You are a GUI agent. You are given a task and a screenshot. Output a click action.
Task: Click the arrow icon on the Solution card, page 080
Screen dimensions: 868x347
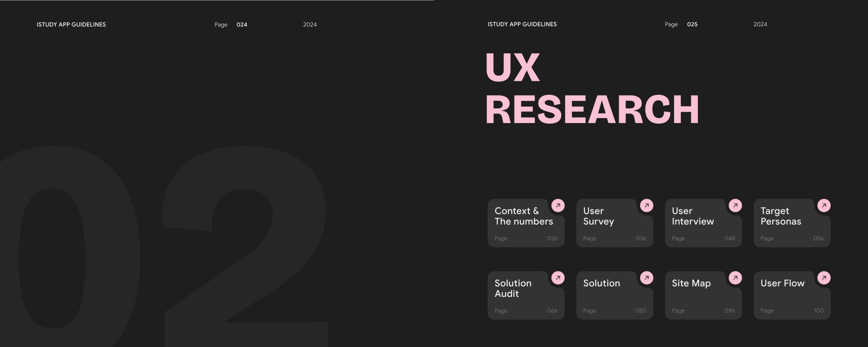[x=647, y=278]
